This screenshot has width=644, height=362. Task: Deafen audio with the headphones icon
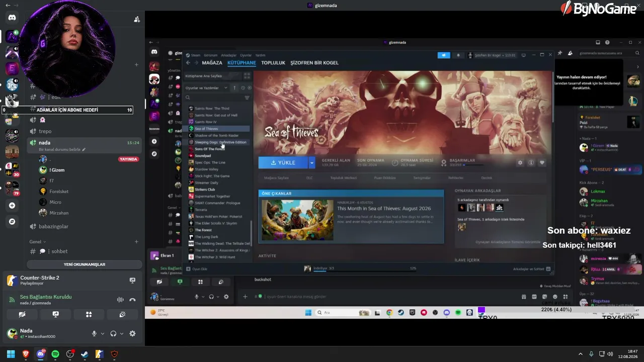[x=113, y=333]
